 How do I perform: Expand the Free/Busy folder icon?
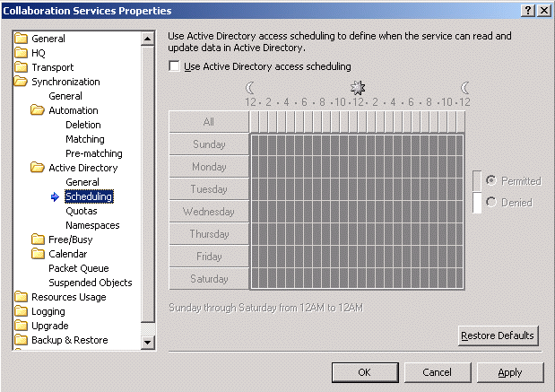pyautogui.click(x=38, y=240)
